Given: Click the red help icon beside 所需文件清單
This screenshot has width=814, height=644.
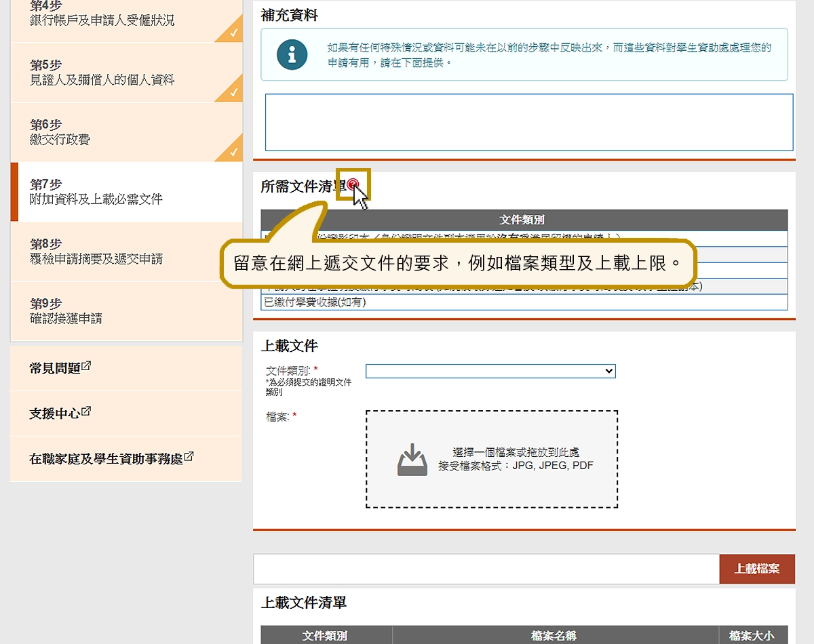Looking at the screenshot, I should pyautogui.click(x=353, y=184).
